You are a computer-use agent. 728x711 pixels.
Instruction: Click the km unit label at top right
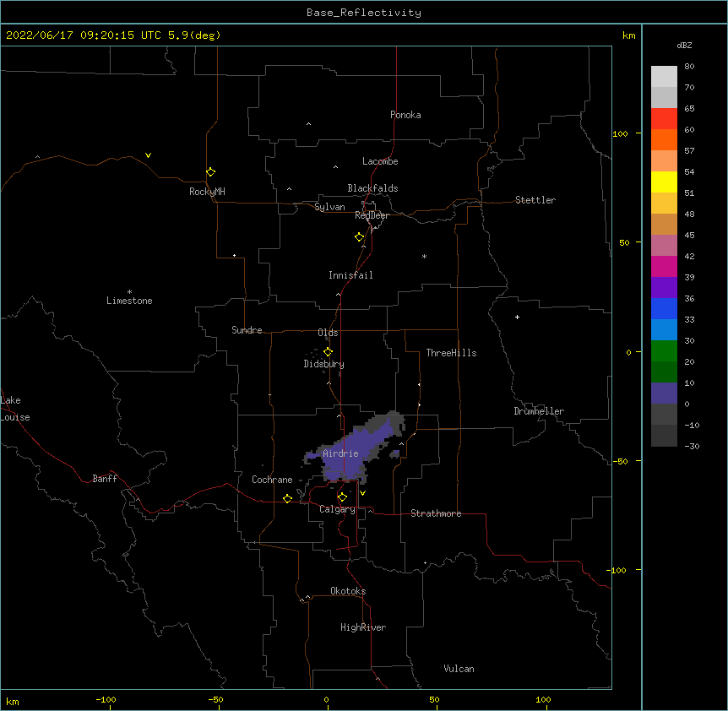(628, 35)
